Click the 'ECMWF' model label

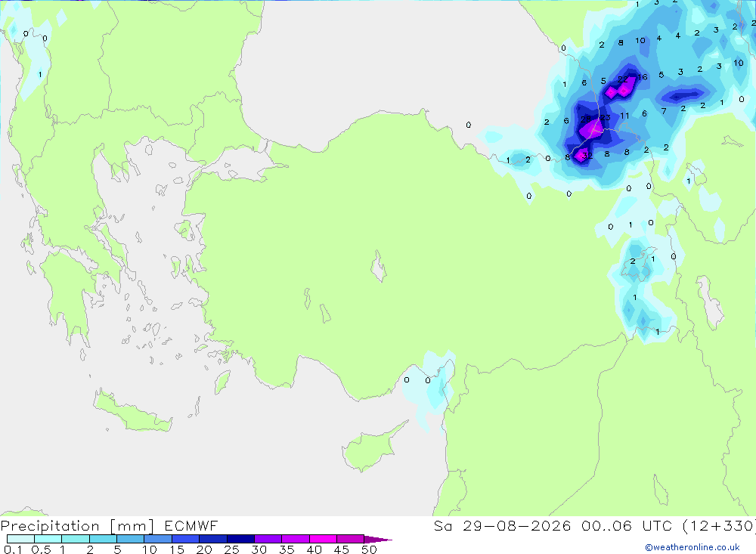191,526
